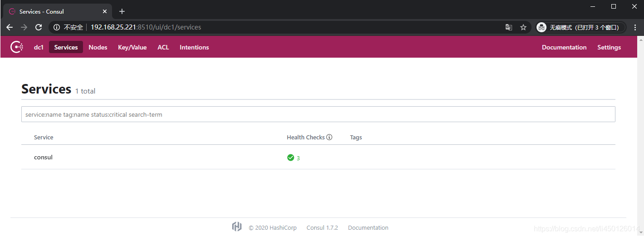
Task: Click the HashiCorp logo in footer
Action: click(237, 227)
